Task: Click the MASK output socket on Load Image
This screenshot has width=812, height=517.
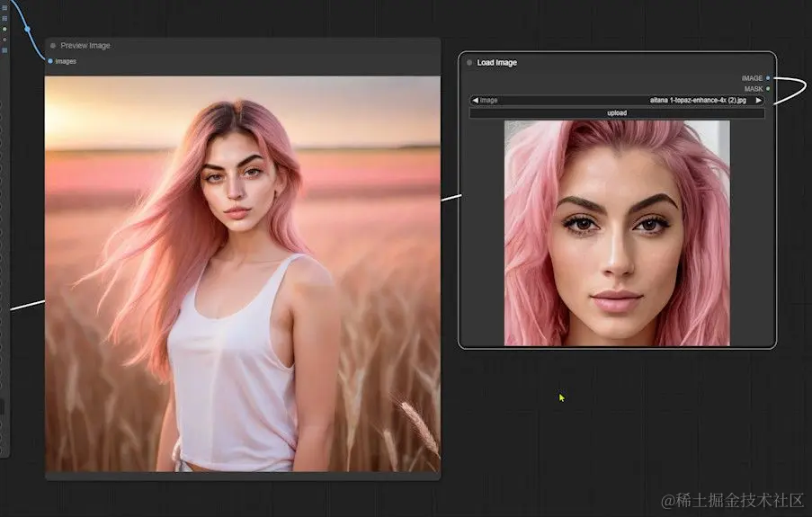Action: [768, 89]
